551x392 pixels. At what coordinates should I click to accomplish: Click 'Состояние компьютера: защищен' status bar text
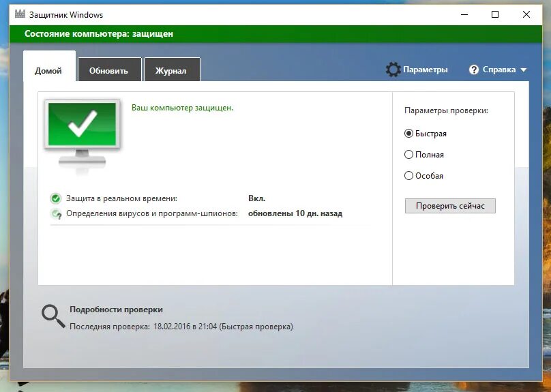(99, 34)
